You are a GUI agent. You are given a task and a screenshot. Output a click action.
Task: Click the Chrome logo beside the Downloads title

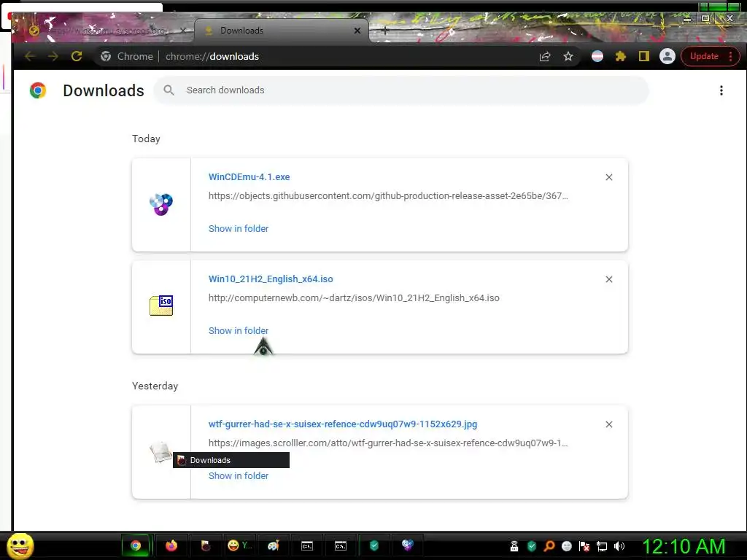(38, 90)
